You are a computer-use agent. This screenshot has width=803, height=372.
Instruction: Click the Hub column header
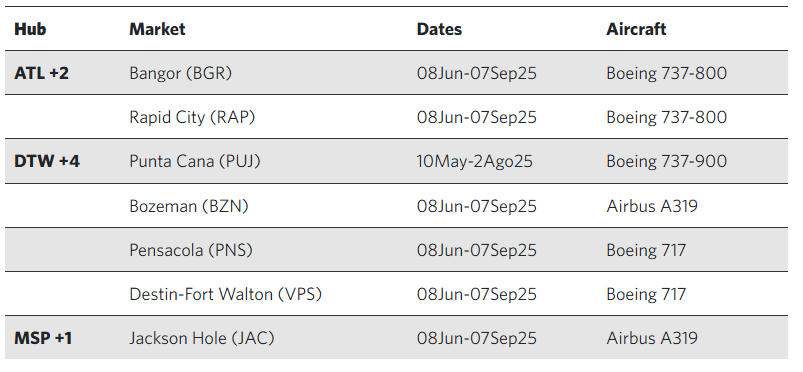(30, 29)
